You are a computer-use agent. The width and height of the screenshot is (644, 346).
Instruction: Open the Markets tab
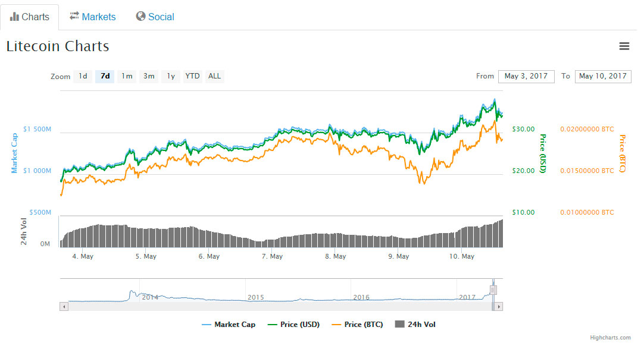[x=93, y=17]
